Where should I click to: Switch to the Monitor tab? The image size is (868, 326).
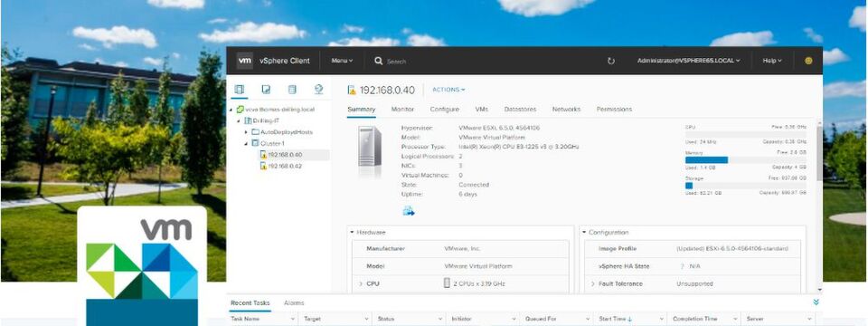tap(402, 110)
